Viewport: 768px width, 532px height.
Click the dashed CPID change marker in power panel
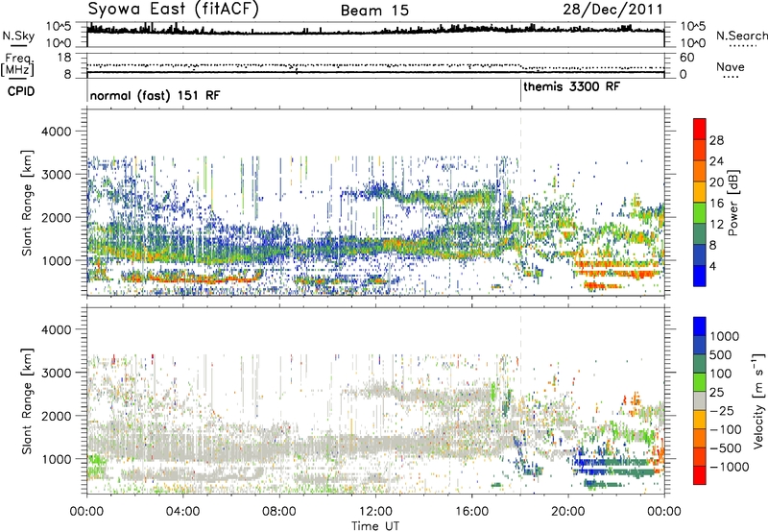click(520, 203)
